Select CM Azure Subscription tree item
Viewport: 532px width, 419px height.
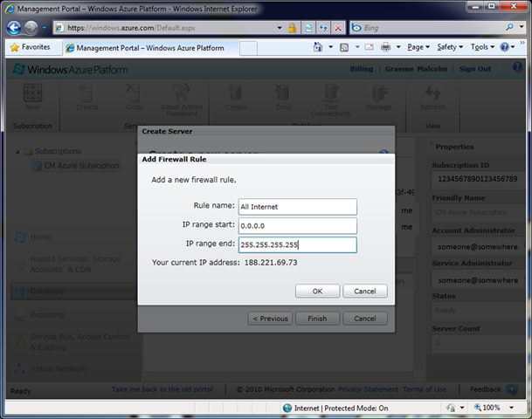[x=76, y=166]
